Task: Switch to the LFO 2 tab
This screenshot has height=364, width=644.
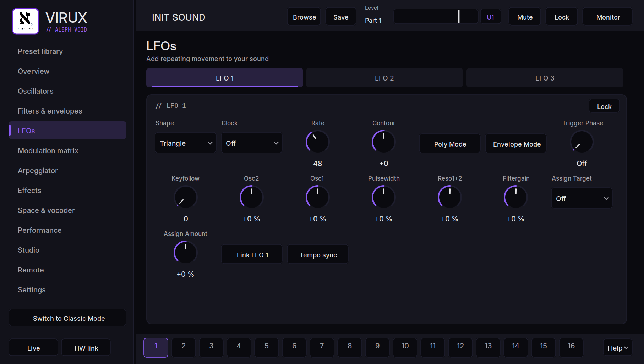Action: 384,78
